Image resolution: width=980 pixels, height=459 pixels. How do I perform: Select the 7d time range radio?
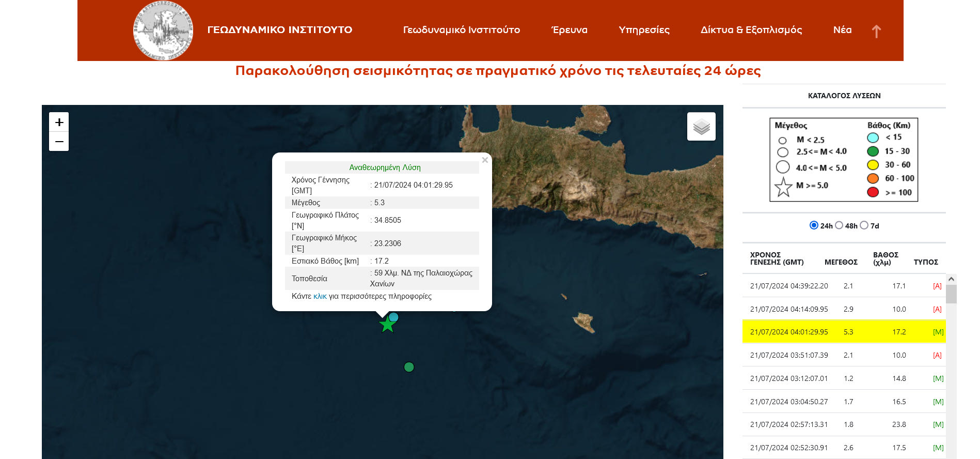point(864,225)
